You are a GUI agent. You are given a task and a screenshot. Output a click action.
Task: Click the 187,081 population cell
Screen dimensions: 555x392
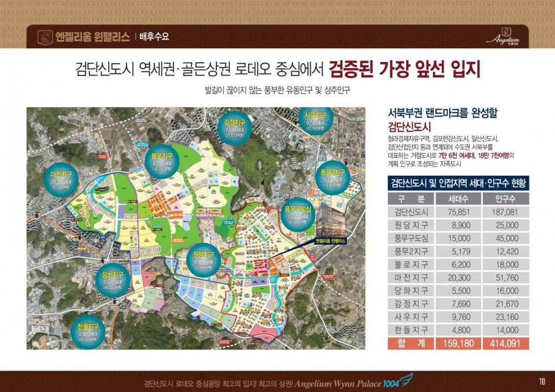pos(506,212)
